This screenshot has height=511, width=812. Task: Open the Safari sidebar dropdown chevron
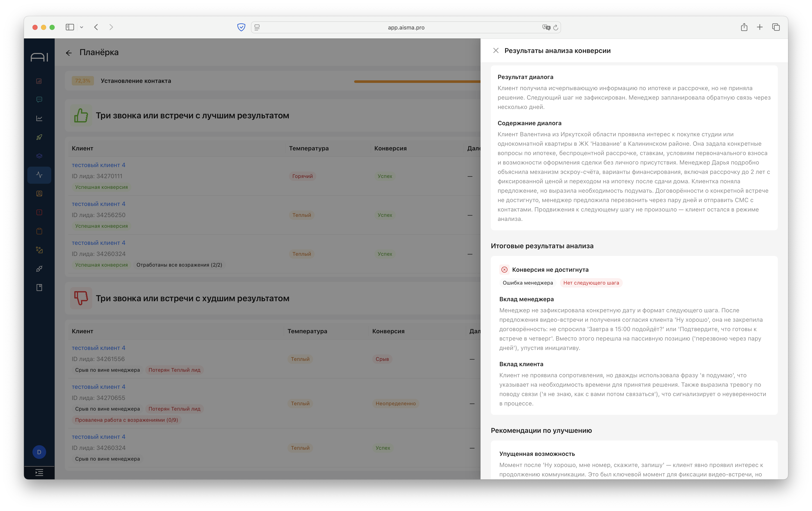tap(82, 27)
